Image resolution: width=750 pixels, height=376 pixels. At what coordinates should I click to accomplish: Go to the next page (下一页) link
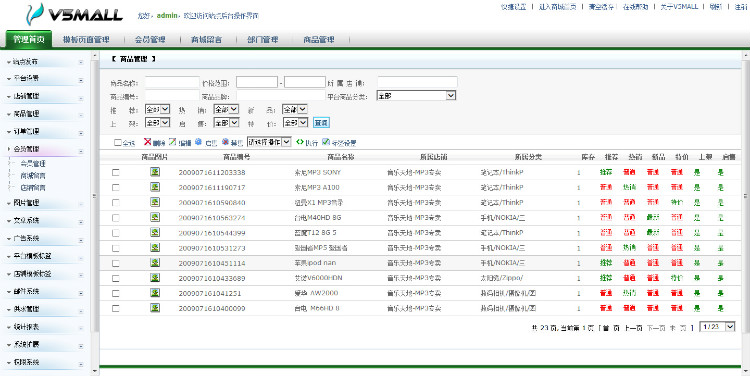click(656, 328)
